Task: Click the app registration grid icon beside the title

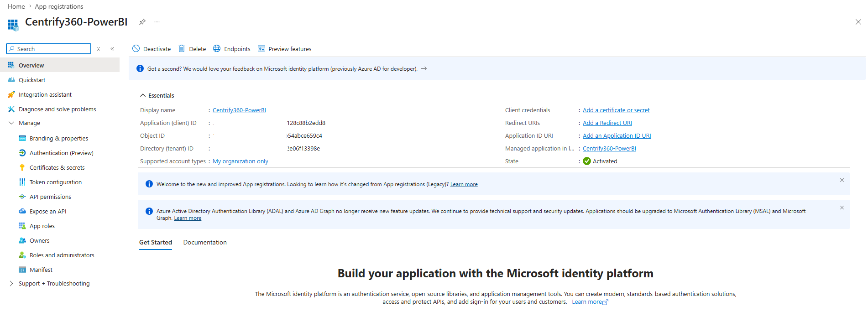Action: [13, 25]
